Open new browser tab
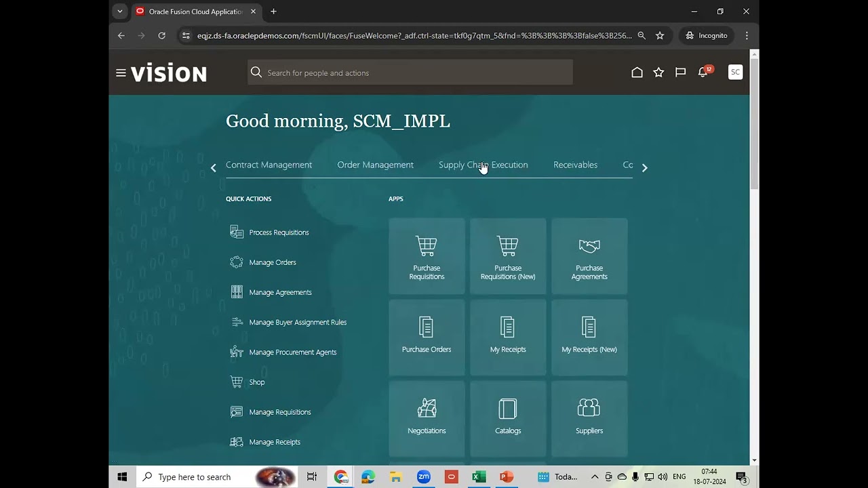868x488 pixels. (x=273, y=12)
